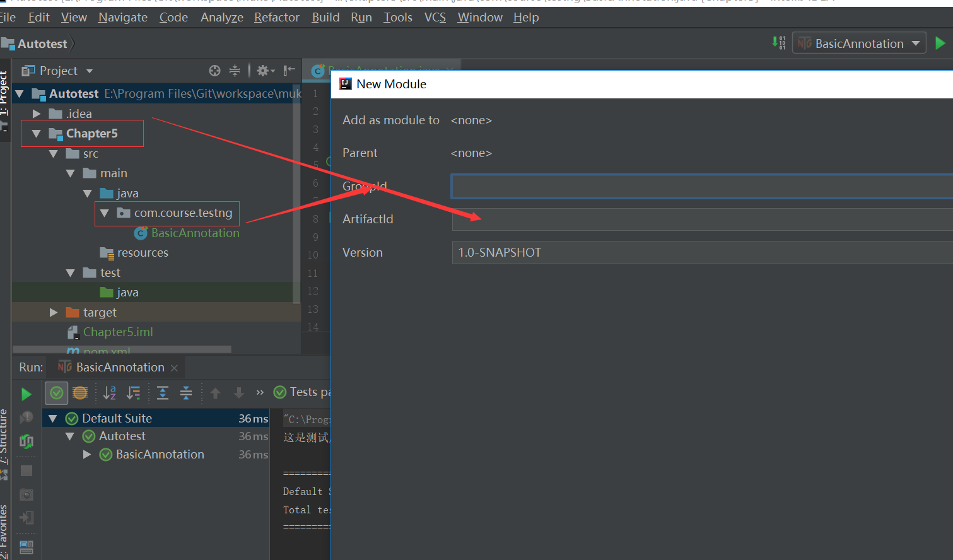Click the locate/scroll from source target icon

pos(215,71)
